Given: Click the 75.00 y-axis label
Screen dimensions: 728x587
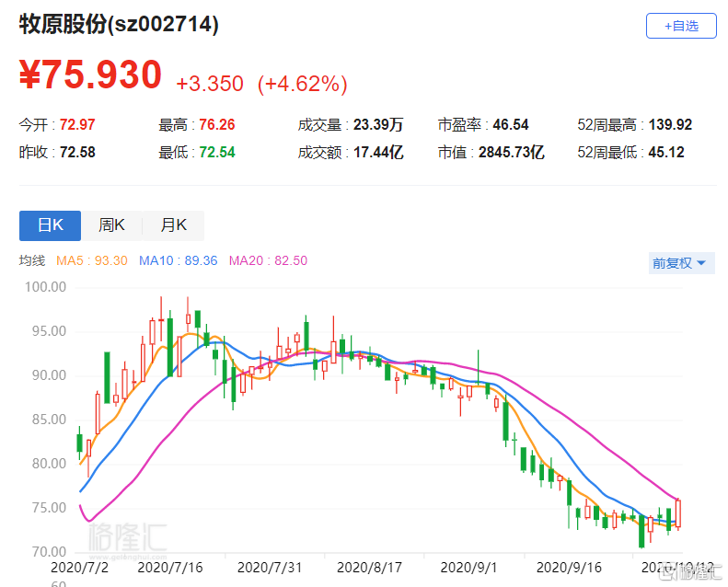Looking at the screenshot, I should point(49,508).
